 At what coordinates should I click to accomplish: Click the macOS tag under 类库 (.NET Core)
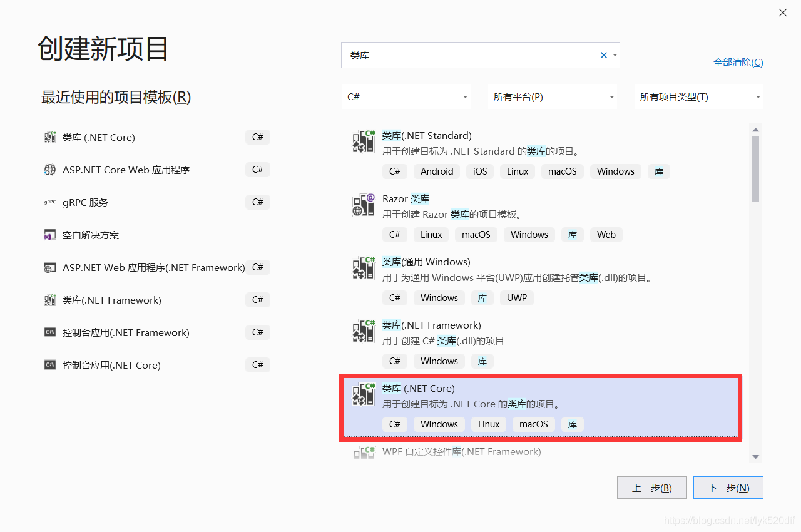coord(534,424)
